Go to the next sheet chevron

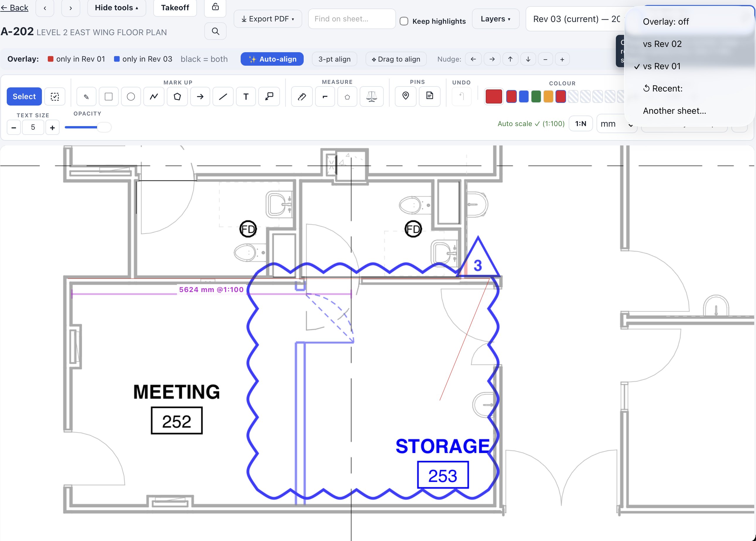pyautogui.click(x=71, y=8)
